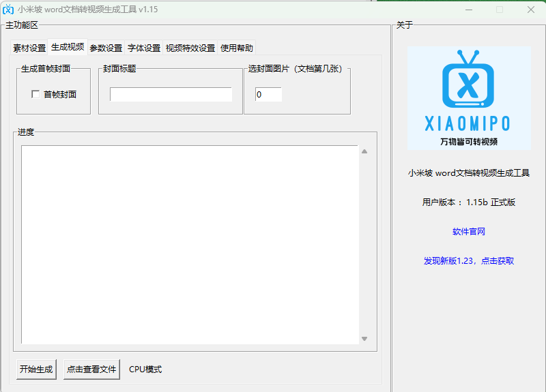The height and width of the screenshot is (392, 546).
Task: Click the scroll up arrow in the progress box
Action: (x=364, y=151)
